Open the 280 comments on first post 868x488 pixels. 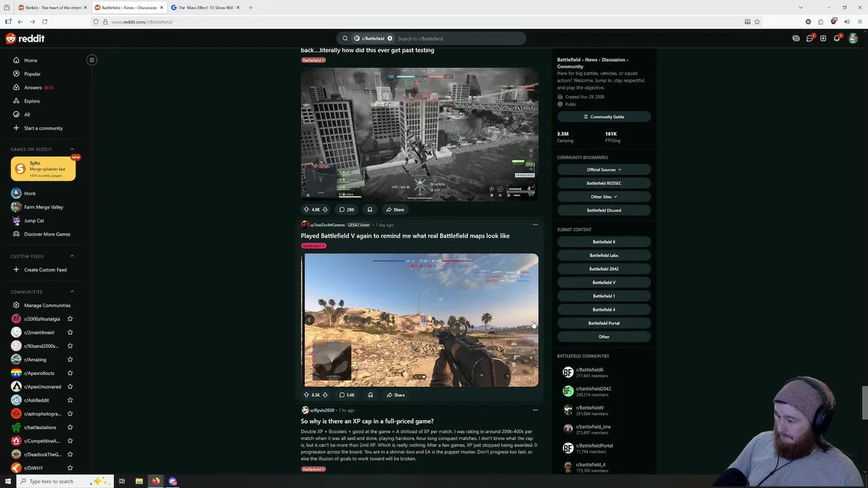(347, 209)
